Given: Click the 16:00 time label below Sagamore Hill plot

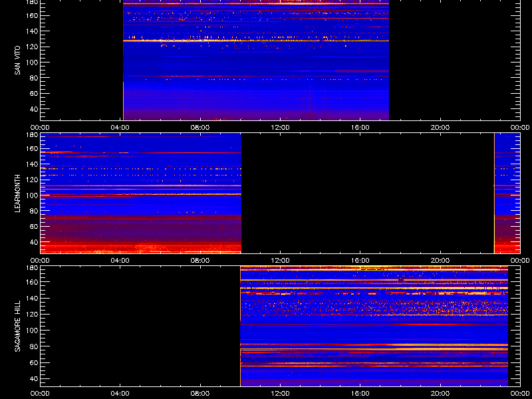Looking at the screenshot, I should [360, 394].
